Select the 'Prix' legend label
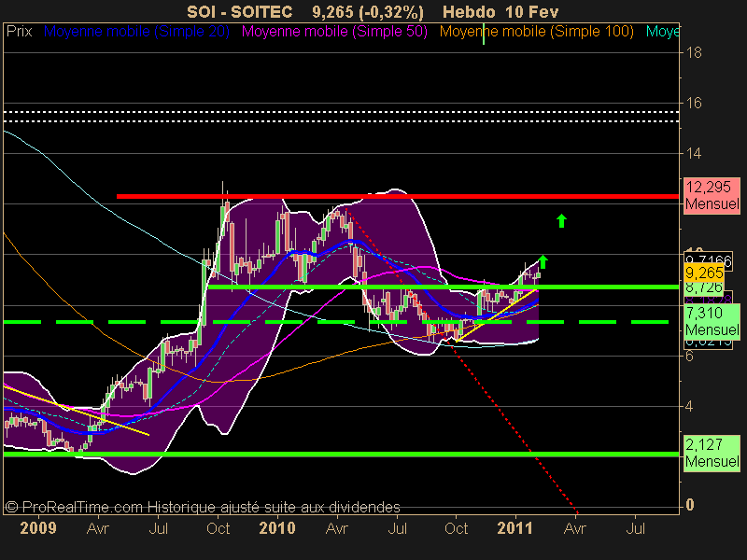This screenshot has width=747, height=560. tap(19, 32)
